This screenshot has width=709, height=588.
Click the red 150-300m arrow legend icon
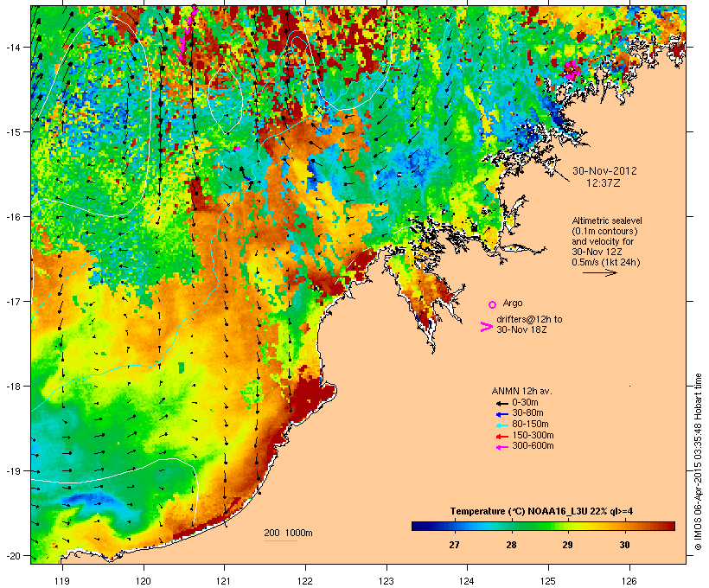pos(501,437)
